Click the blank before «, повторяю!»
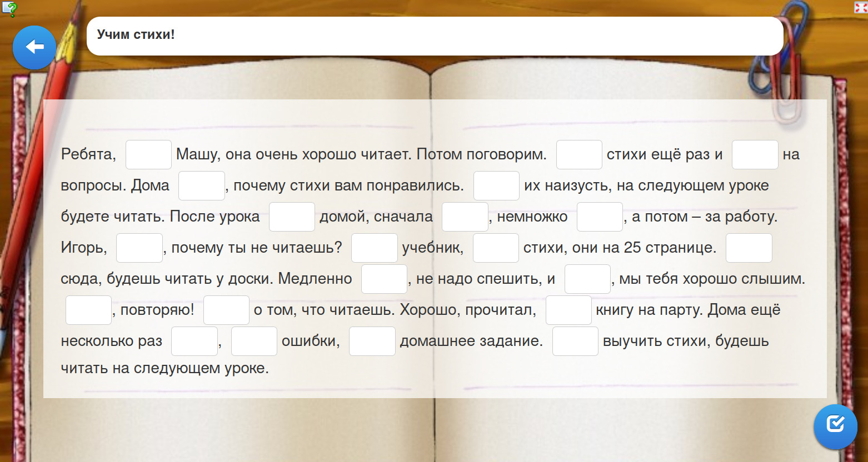 88,310
